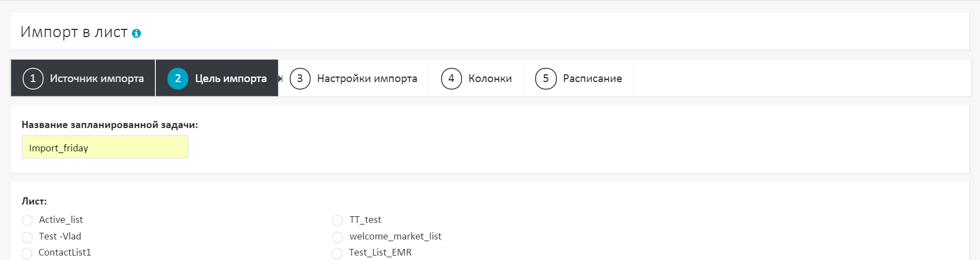980x260 pixels.
Task: Jump to the Расписание step label
Action: [x=592, y=79]
